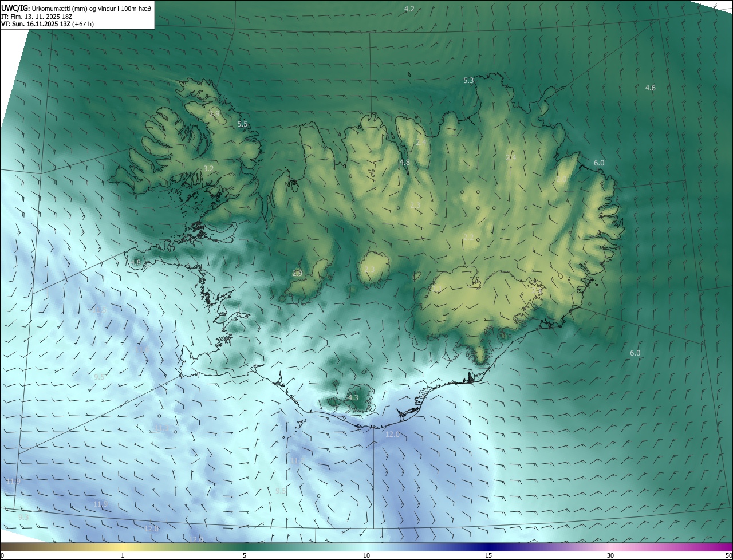Viewport: 733px width, 560px height.
Task: Click the brown start of the colour scale
Action: point(7,547)
